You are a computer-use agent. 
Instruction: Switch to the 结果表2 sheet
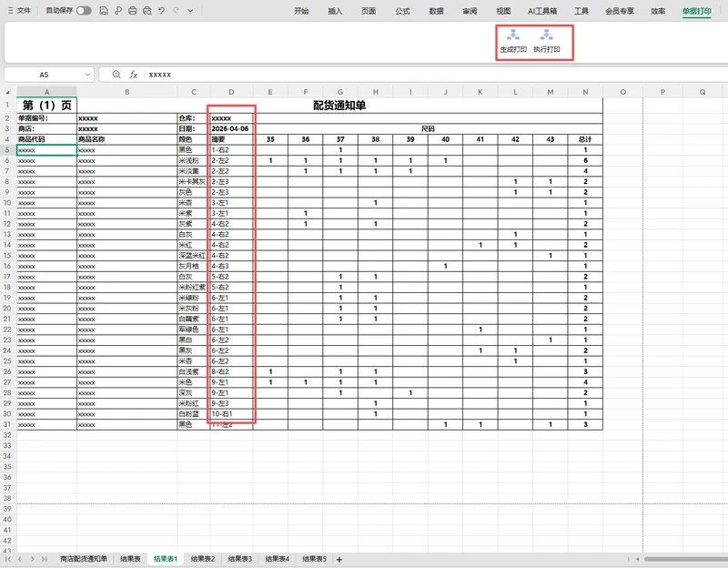(x=203, y=559)
